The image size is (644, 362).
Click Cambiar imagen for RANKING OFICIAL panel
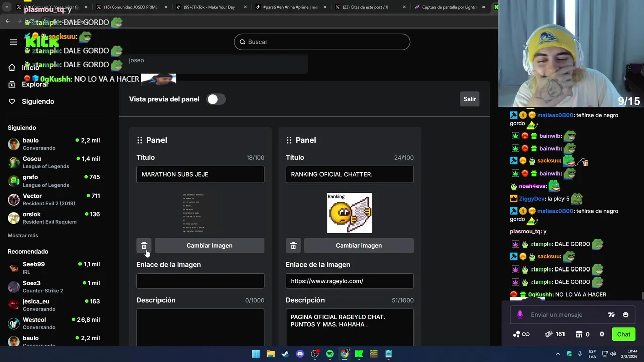click(359, 245)
